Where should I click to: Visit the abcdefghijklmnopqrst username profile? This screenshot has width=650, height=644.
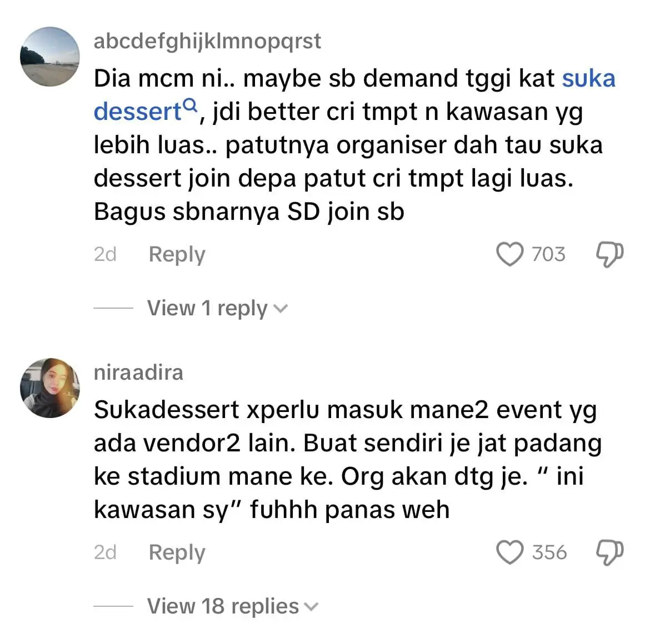[x=207, y=41]
